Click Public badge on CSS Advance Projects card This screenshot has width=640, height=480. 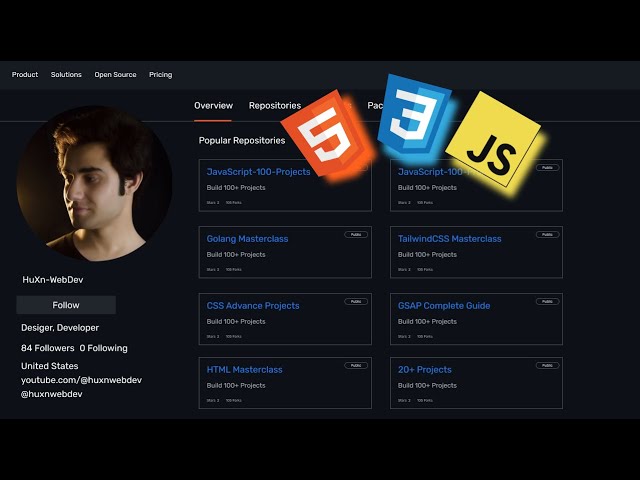tap(356, 302)
